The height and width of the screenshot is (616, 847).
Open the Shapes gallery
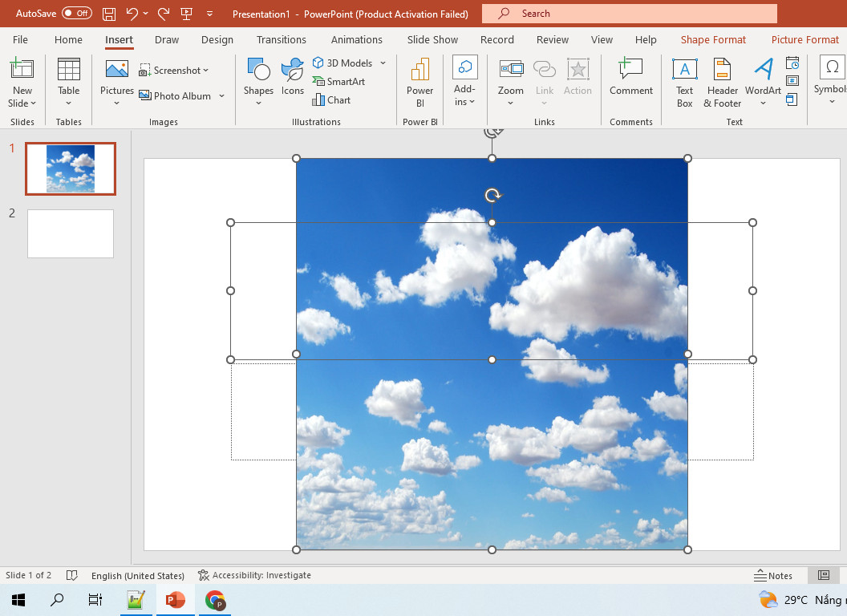pos(258,82)
